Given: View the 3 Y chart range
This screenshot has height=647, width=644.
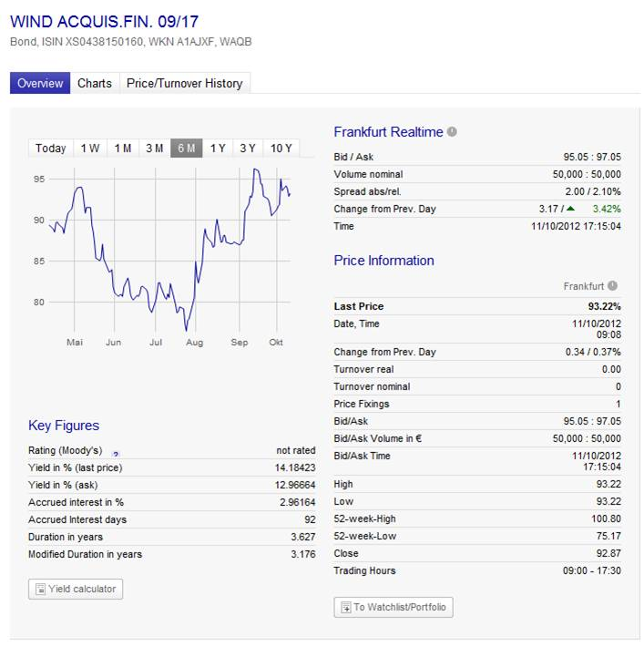Looking at the screenshot, I should 248,149.
